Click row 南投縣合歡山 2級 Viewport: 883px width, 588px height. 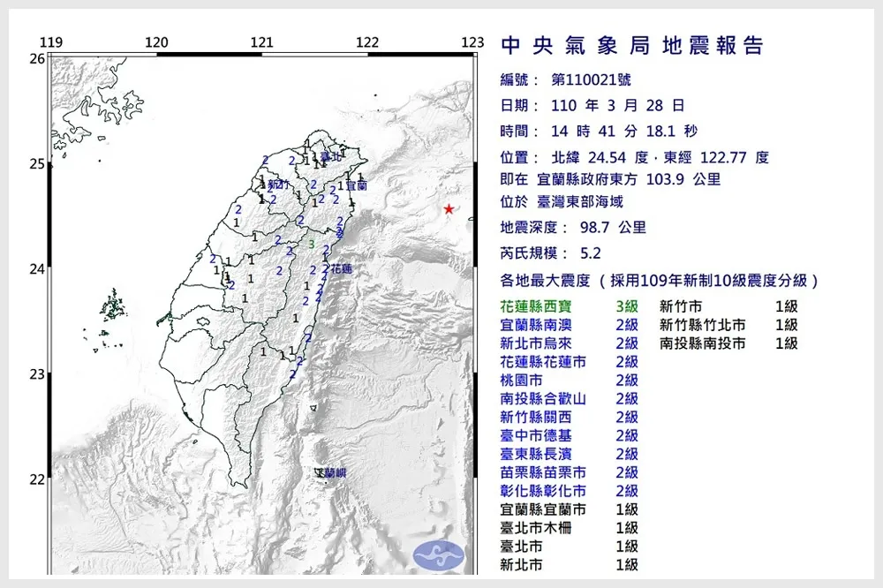click(569, 399)
